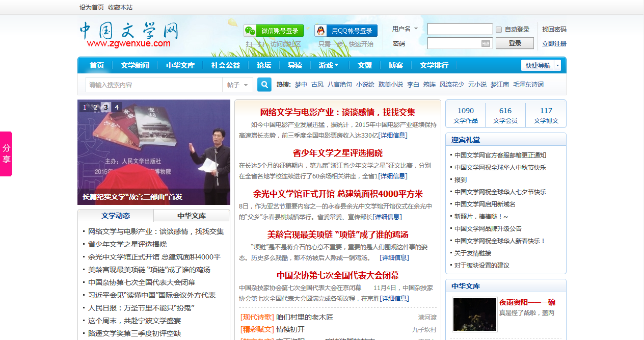Viewport: 644px width, 340px height.
Task: Click the blue search magnifier button
Action: pos(264,85)
